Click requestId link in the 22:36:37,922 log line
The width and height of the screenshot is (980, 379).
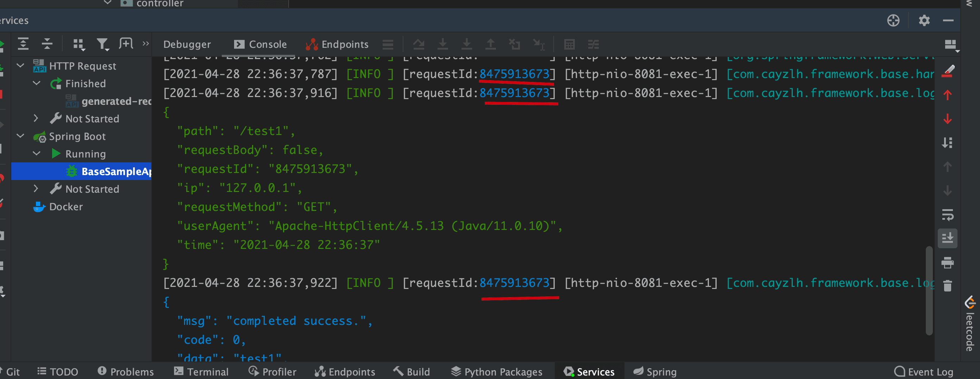click(x=514, y=283)
